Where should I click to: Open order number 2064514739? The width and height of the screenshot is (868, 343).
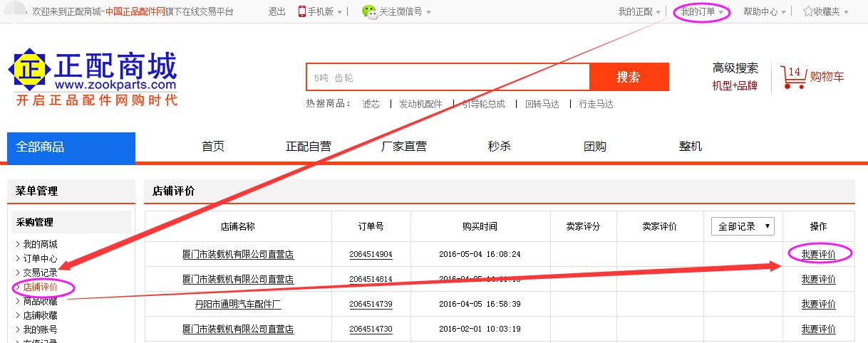(371, 304)
